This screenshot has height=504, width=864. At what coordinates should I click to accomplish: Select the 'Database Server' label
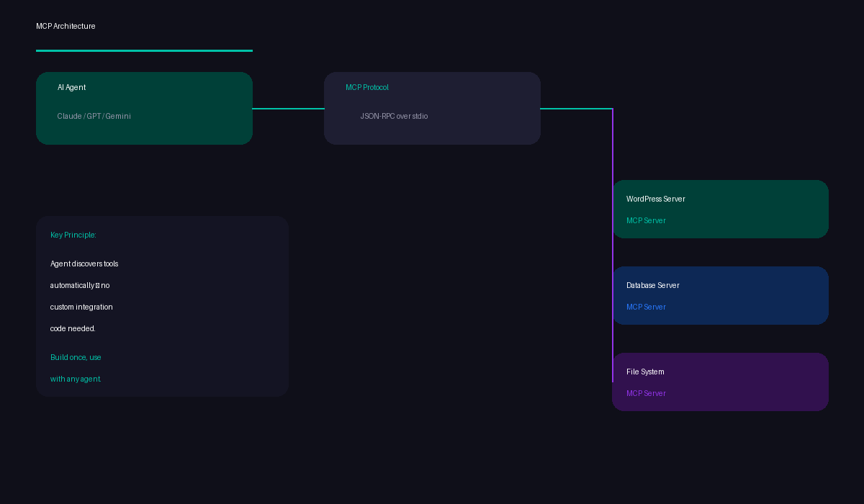653,286
